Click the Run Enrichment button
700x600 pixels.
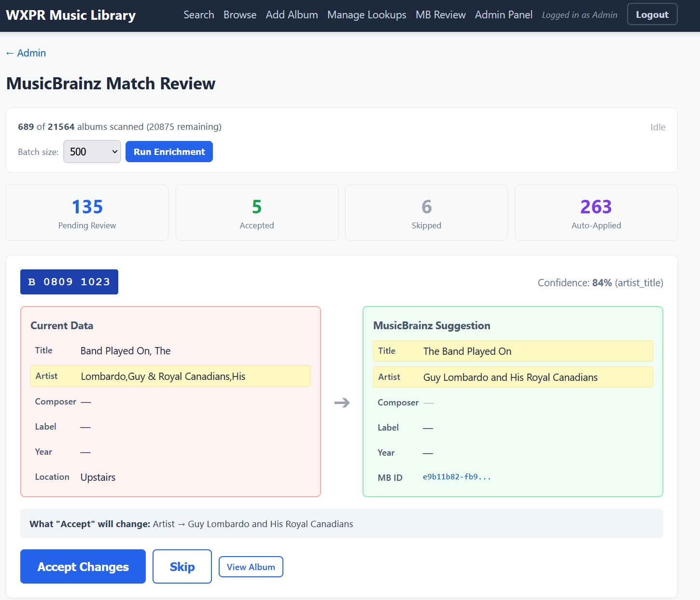(x=169, y=152)
